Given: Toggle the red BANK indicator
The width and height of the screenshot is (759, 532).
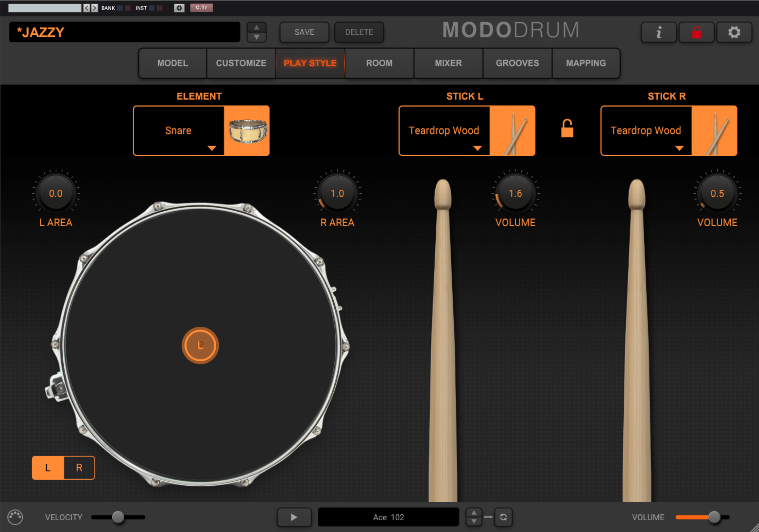Looking at the screenshot, I should click(x=128, y=8).
